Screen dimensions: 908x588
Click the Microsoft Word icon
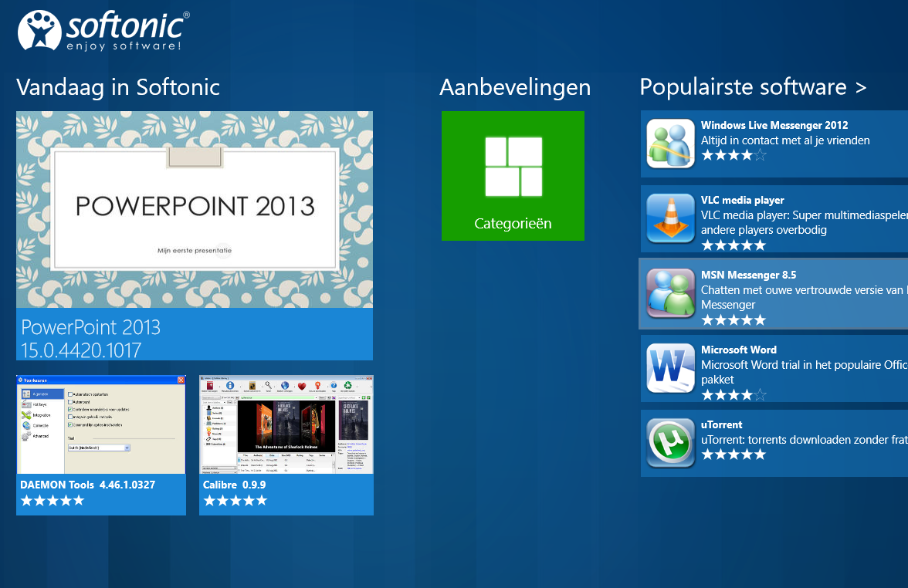670,368
